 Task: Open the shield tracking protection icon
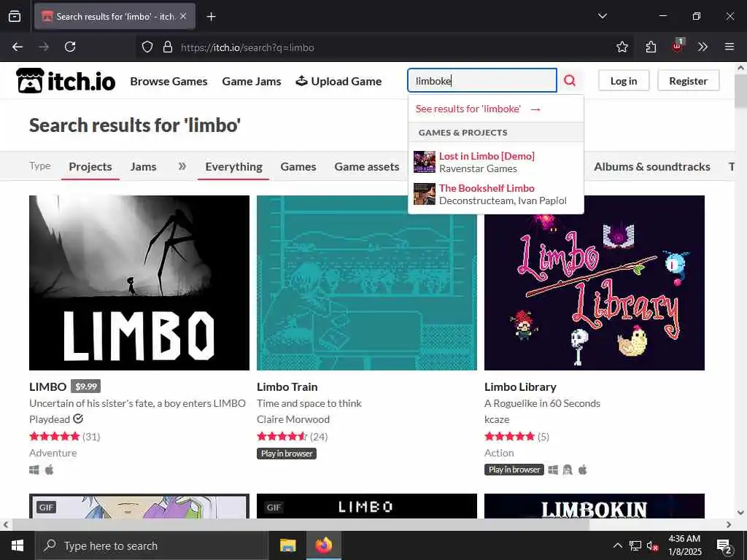[147, 47]
